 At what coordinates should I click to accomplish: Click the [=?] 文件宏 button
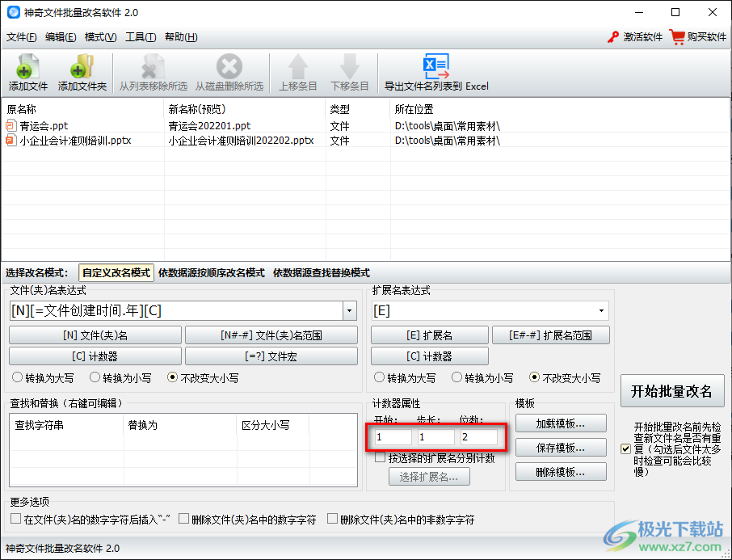[x=271, y=356]
